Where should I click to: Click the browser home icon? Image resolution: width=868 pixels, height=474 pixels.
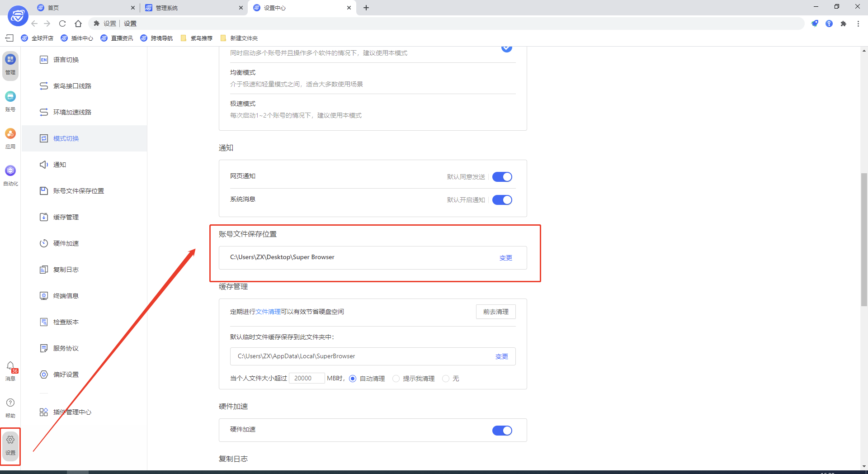click(78, 24)
